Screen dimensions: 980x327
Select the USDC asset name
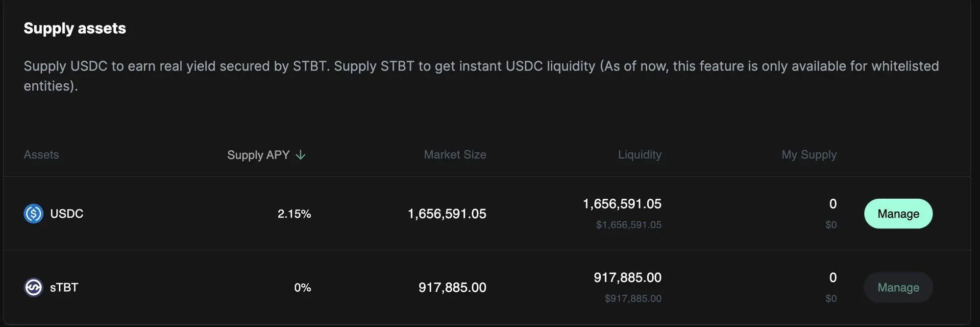click(67, 214)
